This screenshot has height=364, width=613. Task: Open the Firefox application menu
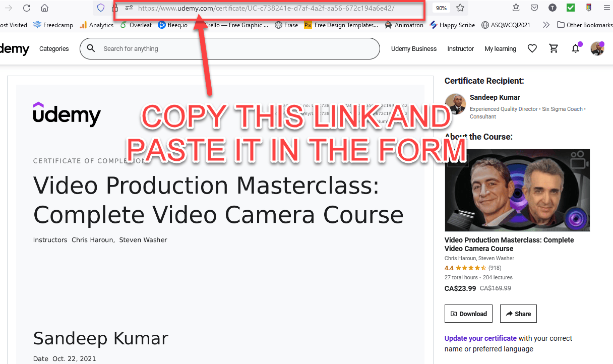click(x=606, y=8)
